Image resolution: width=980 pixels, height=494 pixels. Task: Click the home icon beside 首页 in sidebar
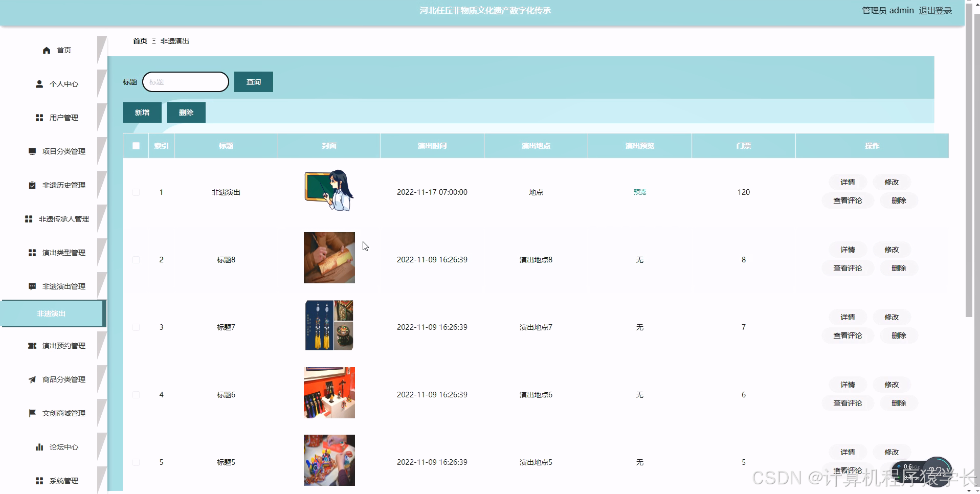coord(47,50)
